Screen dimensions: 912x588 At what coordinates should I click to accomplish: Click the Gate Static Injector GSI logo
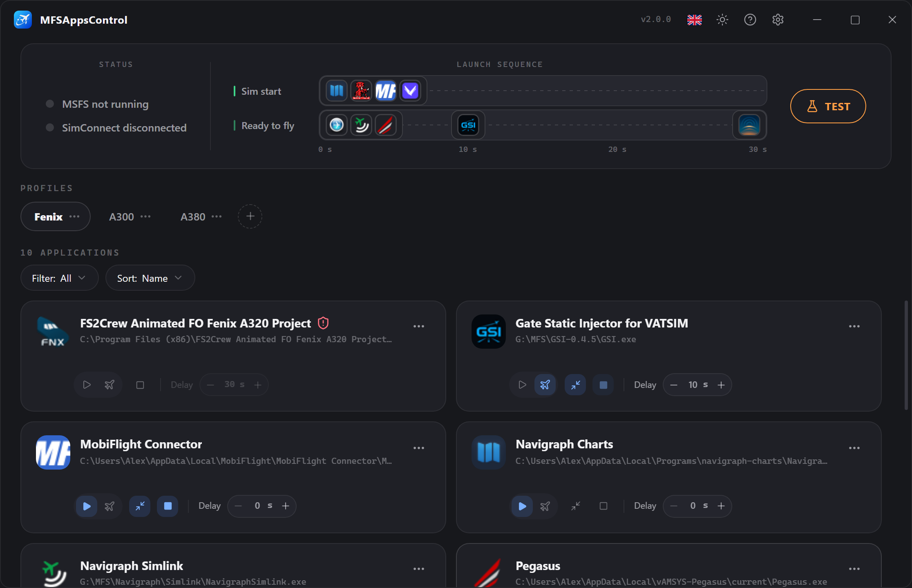click(488, 332)
